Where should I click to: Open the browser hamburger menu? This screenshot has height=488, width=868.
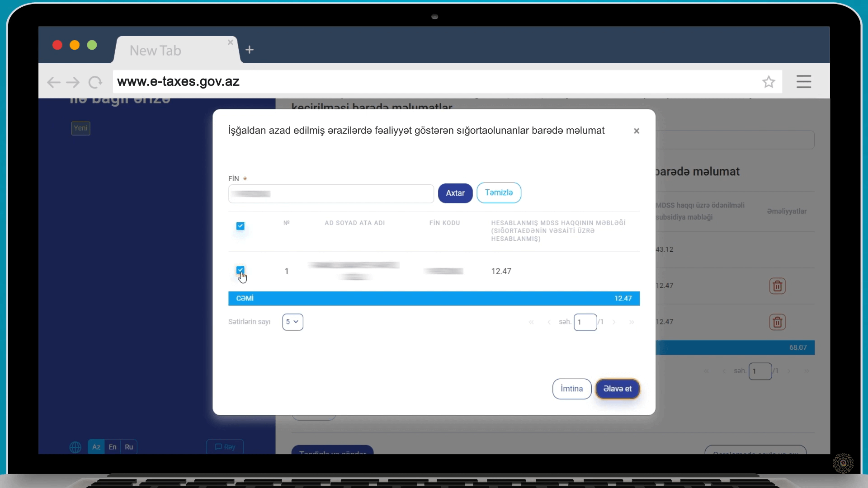(803, 82)
